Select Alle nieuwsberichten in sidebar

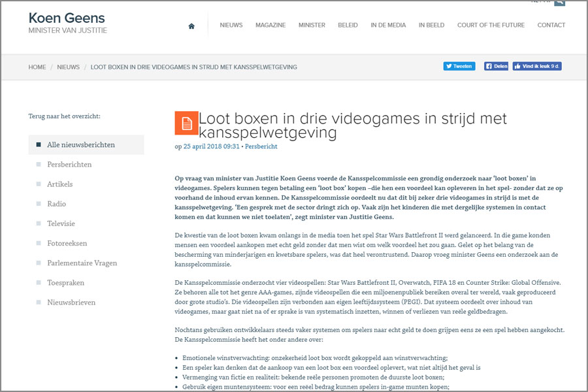(x=86, y=145)
